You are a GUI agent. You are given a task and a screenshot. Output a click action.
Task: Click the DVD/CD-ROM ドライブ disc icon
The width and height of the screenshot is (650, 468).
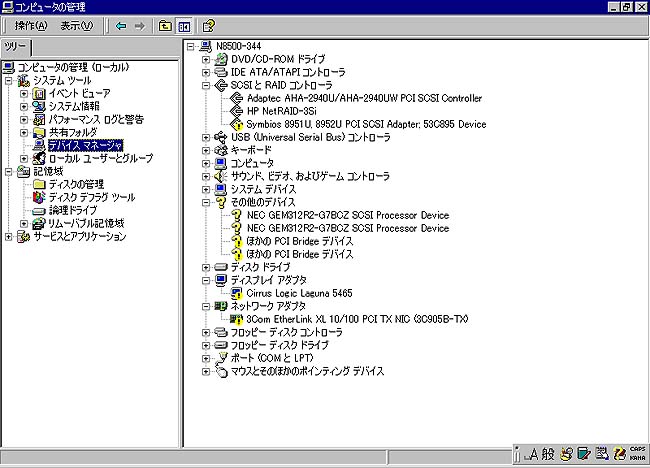point(221,59)
